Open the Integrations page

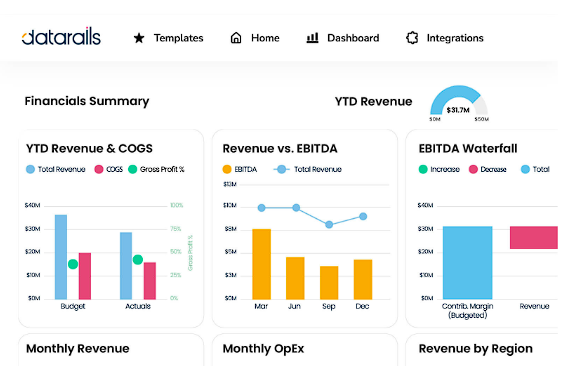pyautogui.click(x=455, y=38)
